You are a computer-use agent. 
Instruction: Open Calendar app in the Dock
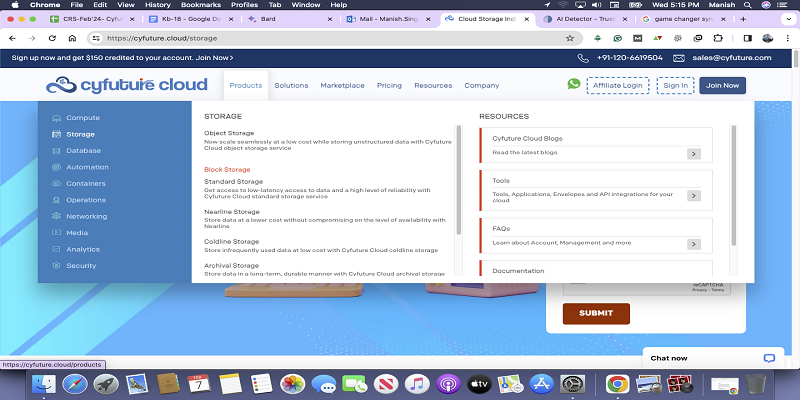click(x=199, y=384)
